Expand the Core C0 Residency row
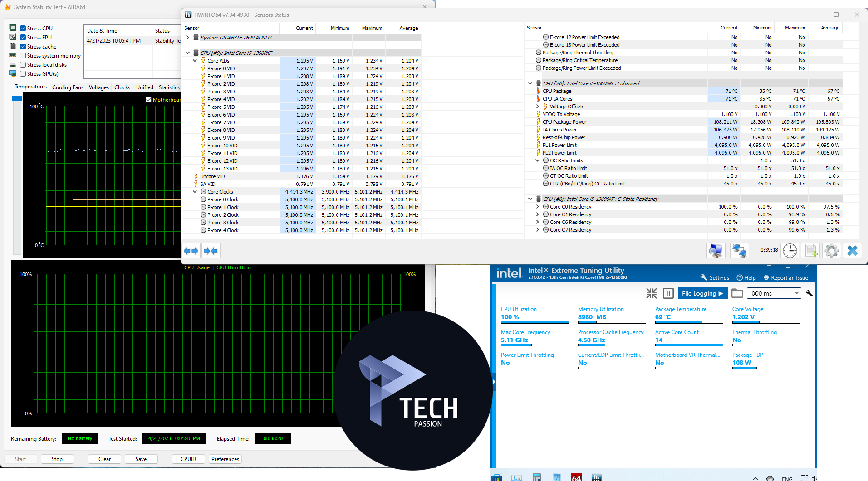This screenshot has height=481, width=868. (538, 207)
